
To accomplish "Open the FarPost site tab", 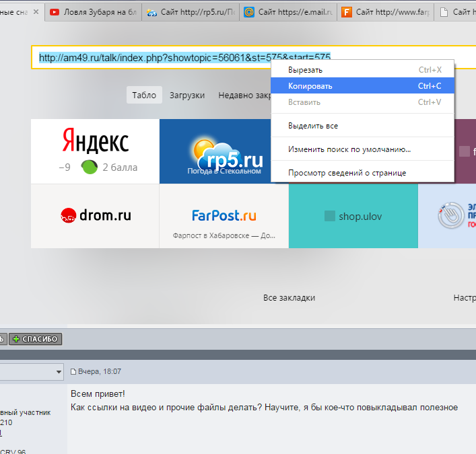I will pyautogui.click(x=385, y=11).
